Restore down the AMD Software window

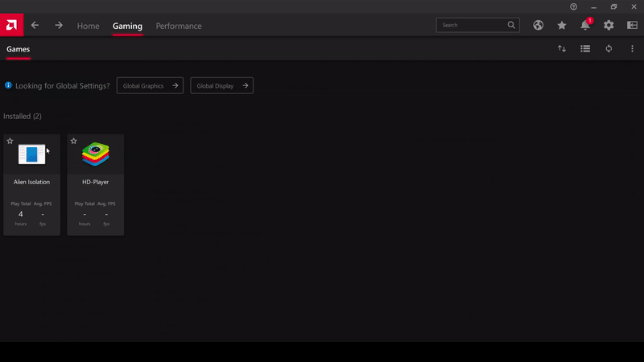click(x=613, y=6)
